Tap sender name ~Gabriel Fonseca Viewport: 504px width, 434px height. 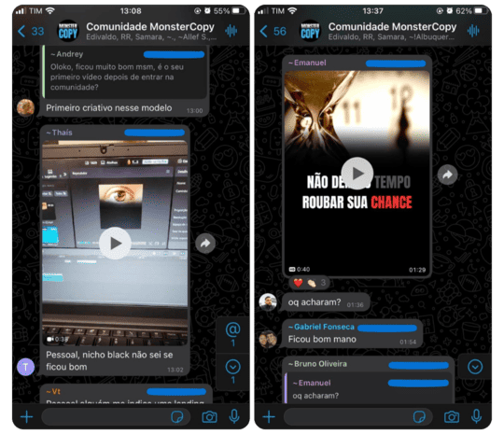321,327
